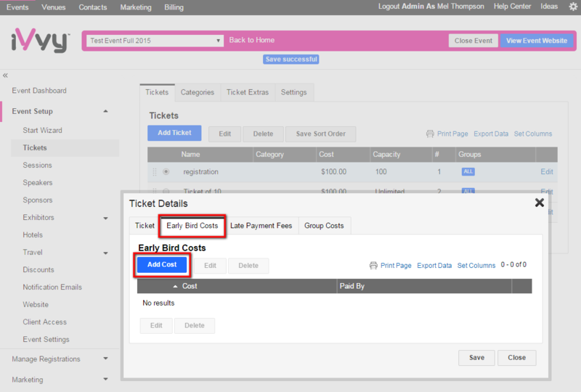Open the Events top menu
The image size is (581, 392).
coord(17,7)
